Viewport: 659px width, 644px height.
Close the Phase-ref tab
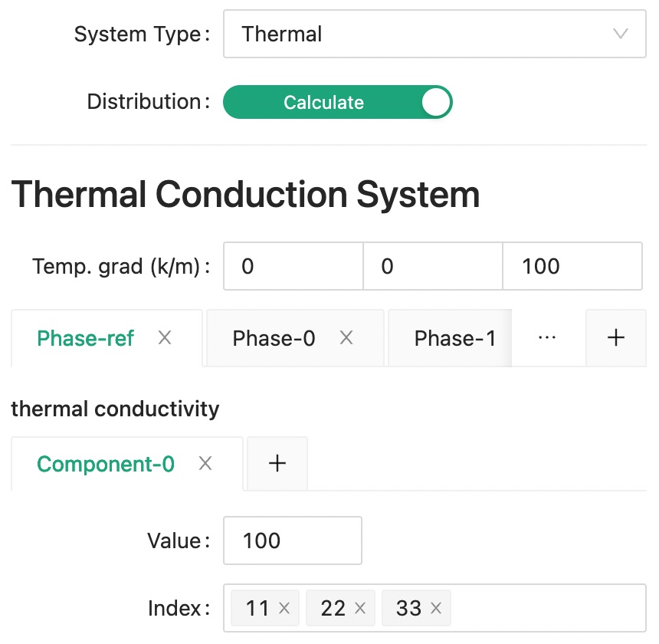pyautogui.click(x=165, y=338)
